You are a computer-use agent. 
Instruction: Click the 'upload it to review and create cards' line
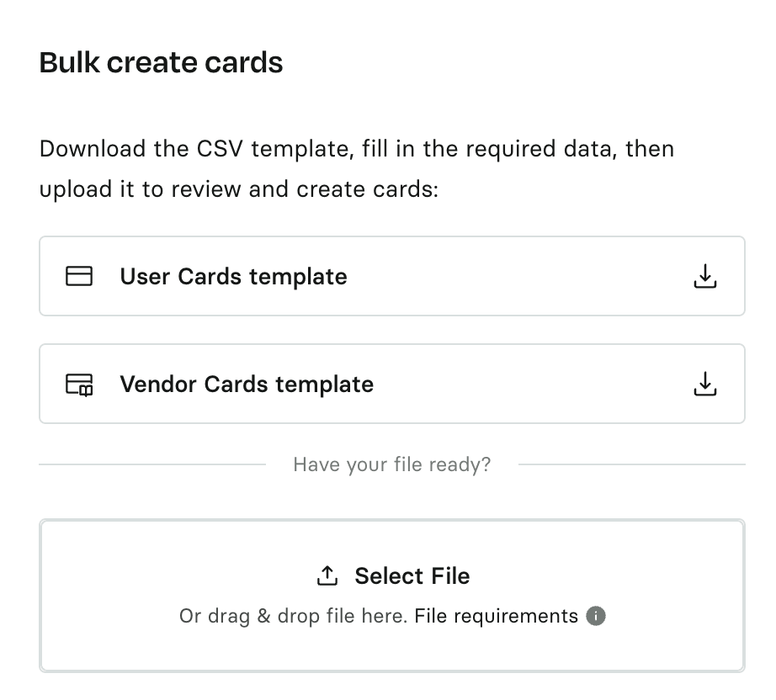click(239, 189)
